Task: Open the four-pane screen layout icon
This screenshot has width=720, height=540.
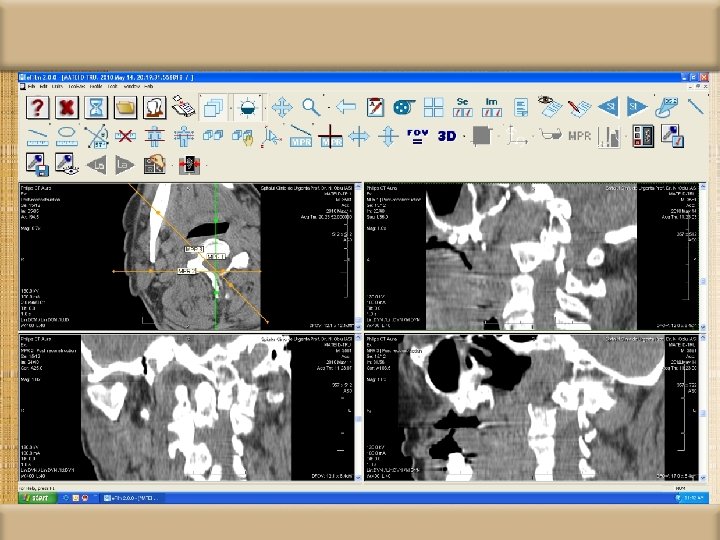Action: tap(433, 107)
